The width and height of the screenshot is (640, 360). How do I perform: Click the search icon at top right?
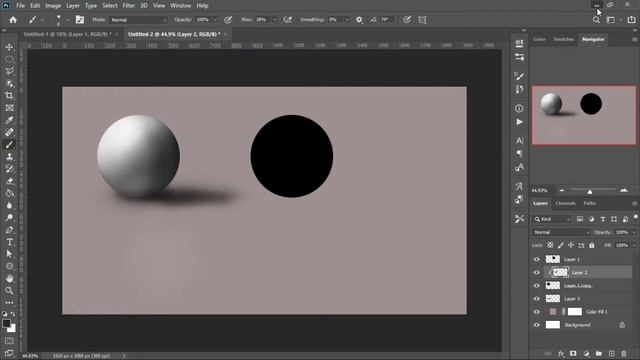coord(596,20)
